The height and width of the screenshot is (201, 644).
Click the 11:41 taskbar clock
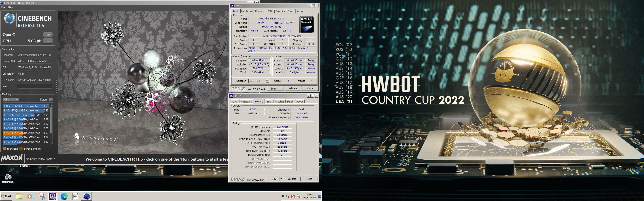pyautogui.click(x=310, y=196)
